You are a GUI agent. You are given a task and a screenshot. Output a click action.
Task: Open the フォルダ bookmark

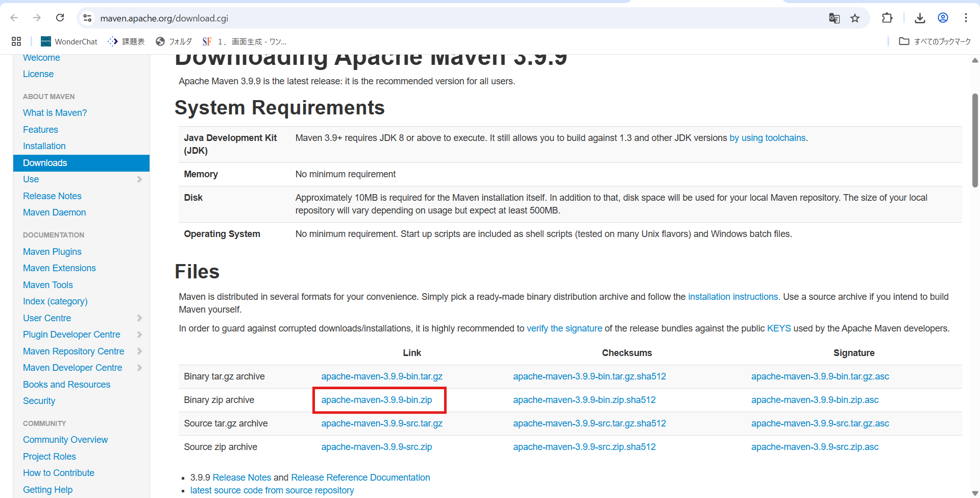174,41
